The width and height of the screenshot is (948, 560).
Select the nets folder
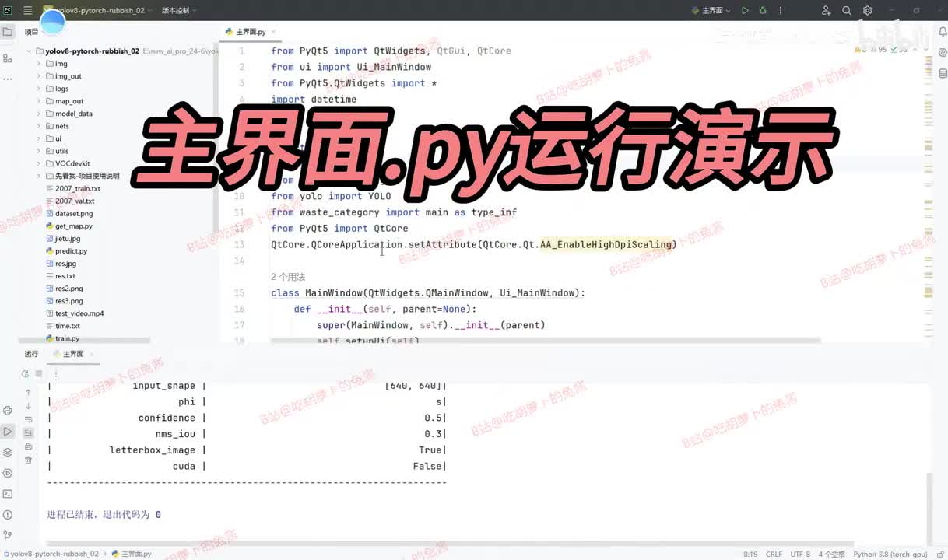coord(61,126)
